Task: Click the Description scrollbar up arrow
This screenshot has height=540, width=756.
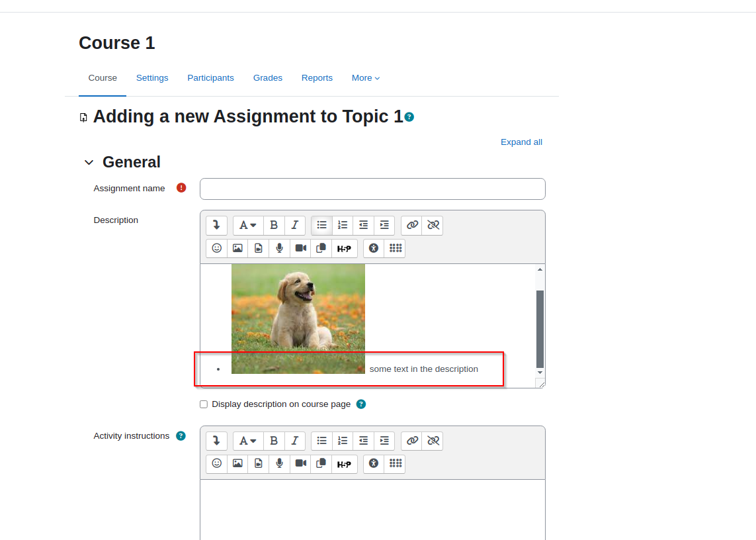Action: point(540,269)
